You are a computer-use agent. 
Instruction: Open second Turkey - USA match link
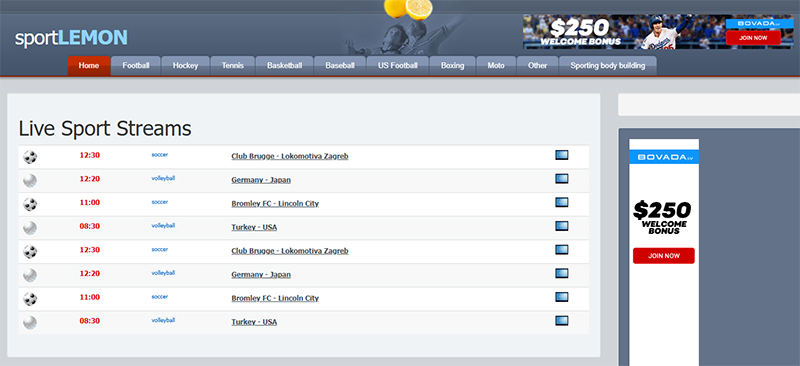pyautogui.click(x=254, y=322)
